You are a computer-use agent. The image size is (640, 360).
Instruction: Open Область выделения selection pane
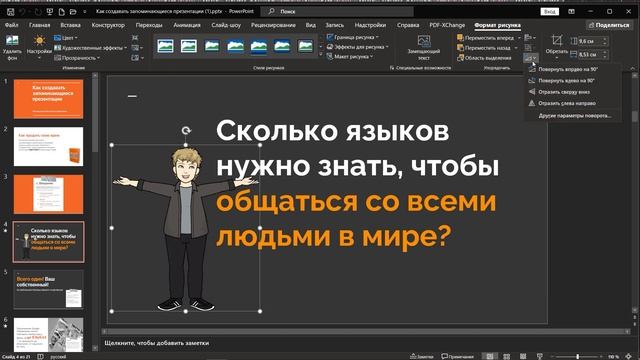[x=484, y=58]
